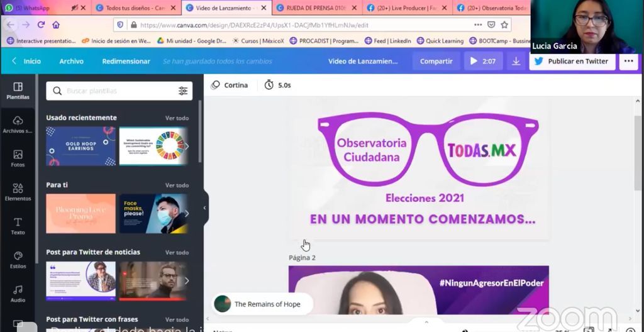Select the Face masks, please! template
The width and height of the screenshot is (644, 332).
click(x=153, y=214)
